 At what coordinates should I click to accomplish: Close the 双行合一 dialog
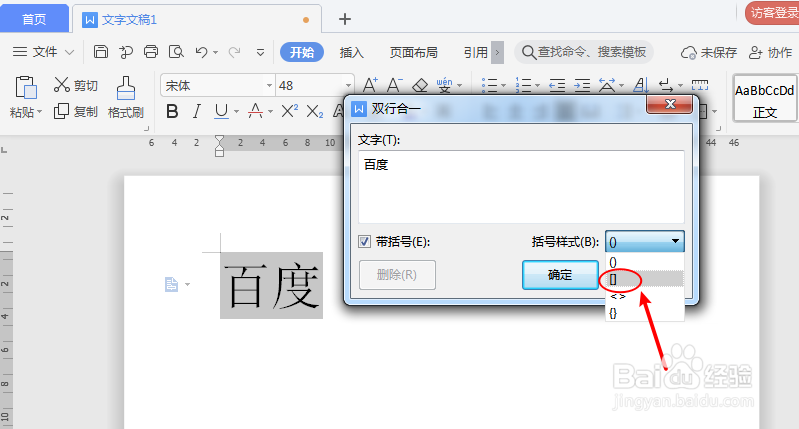(670, 104)
